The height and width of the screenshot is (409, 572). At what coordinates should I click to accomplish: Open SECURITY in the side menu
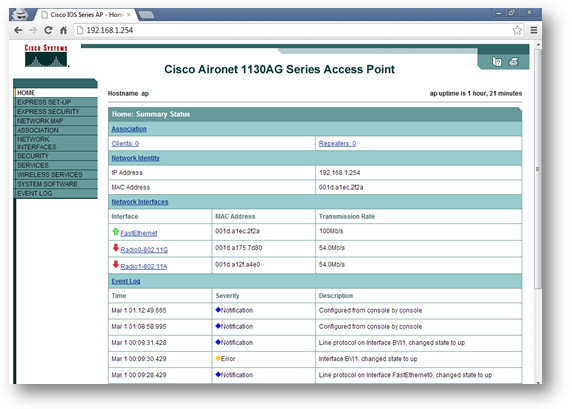[x=56, y=156]
